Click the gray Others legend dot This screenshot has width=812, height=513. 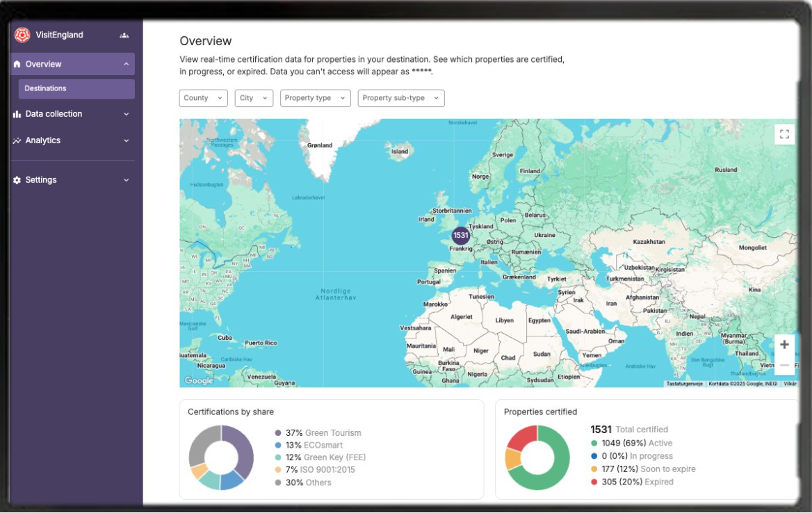pos(278,482)
